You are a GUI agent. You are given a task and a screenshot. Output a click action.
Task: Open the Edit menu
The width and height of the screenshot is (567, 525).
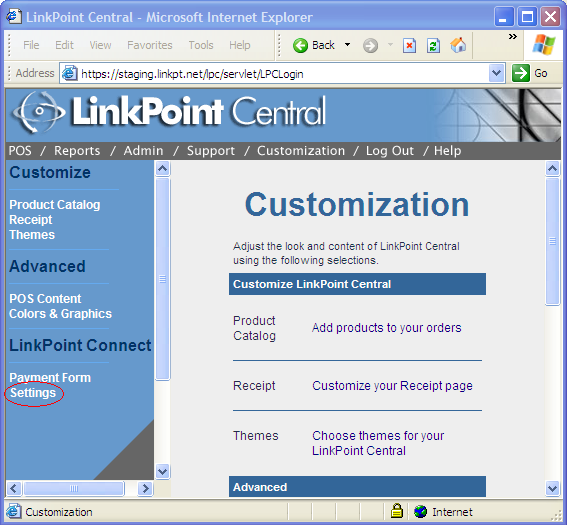point(64,45)
